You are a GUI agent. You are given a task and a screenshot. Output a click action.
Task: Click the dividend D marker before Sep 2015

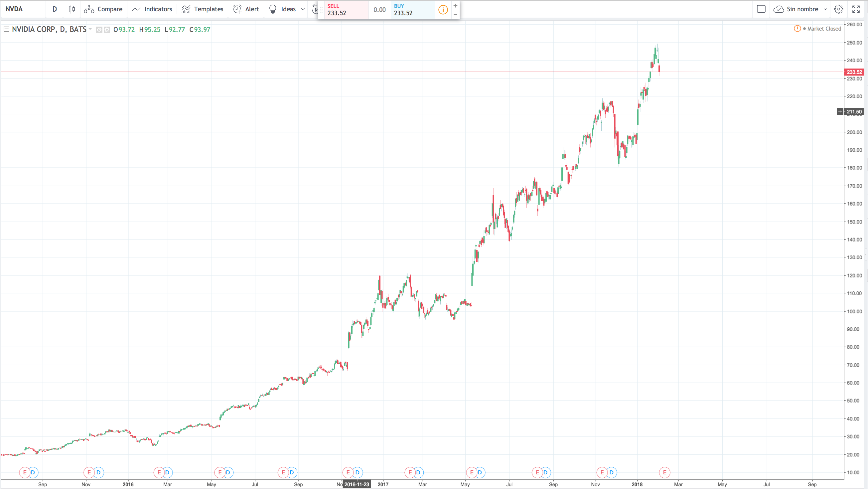pos(33,472)
